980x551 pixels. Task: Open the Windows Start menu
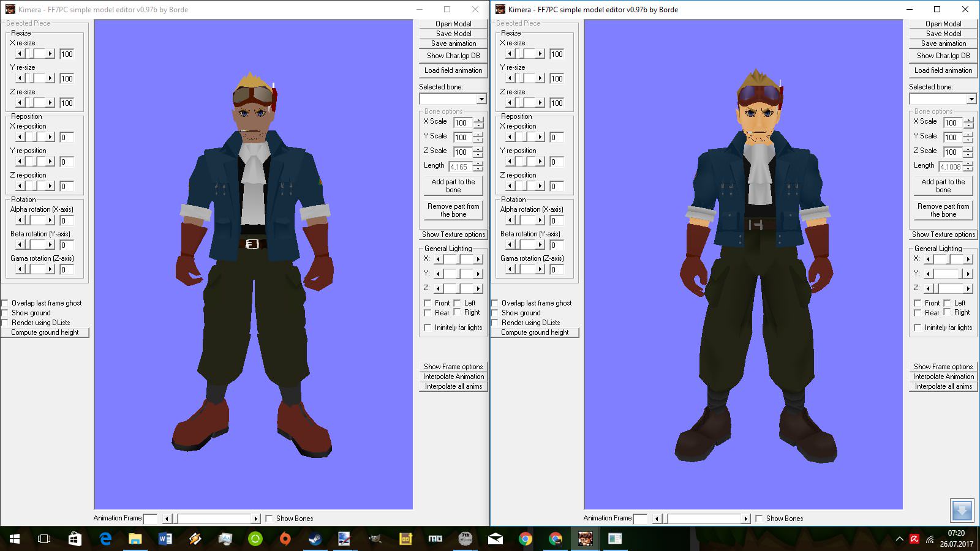click(x=15, y=539)
